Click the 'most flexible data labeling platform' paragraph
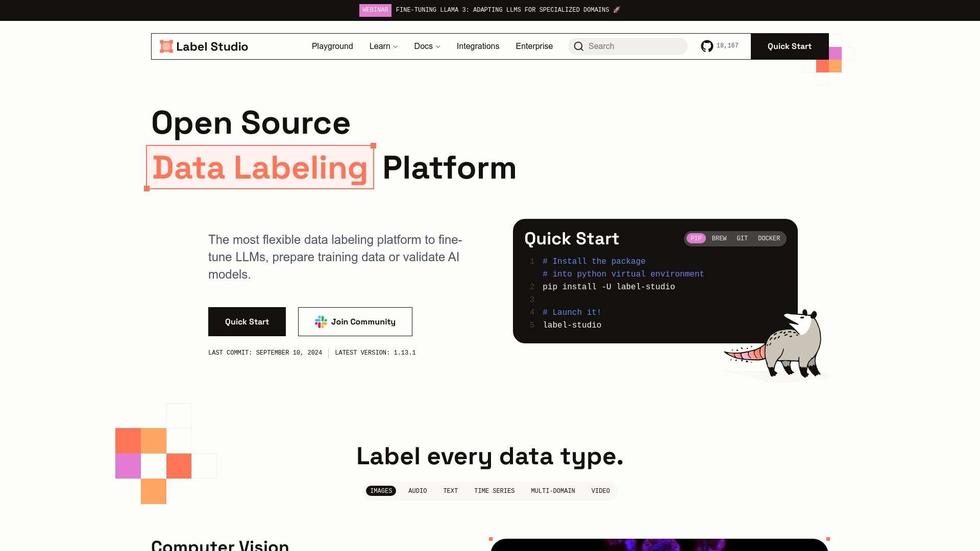 (x=335, y=257)
